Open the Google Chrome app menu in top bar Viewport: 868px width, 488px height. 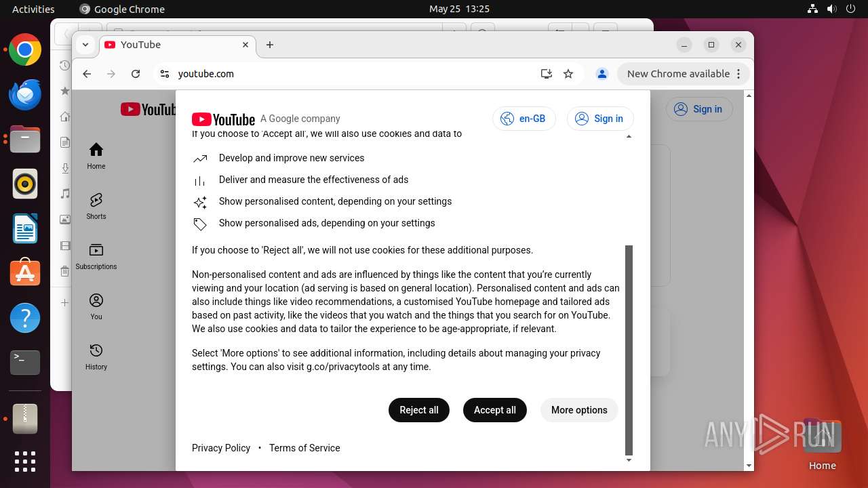[122, 9]
